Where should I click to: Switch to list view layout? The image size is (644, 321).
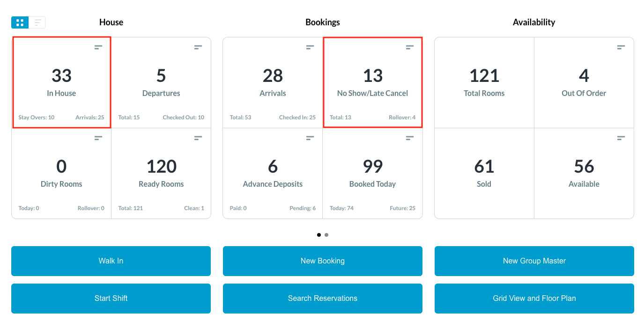tap(37, 22)
